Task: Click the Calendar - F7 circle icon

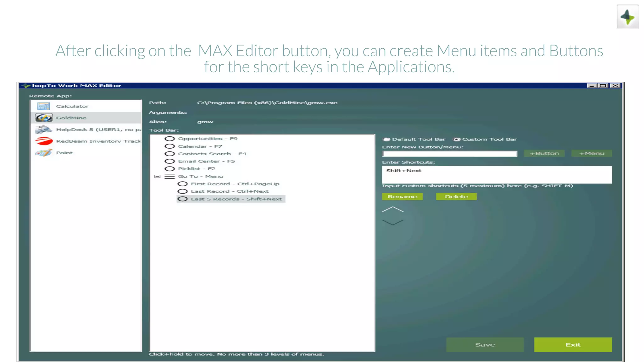Action: [169, 146]
